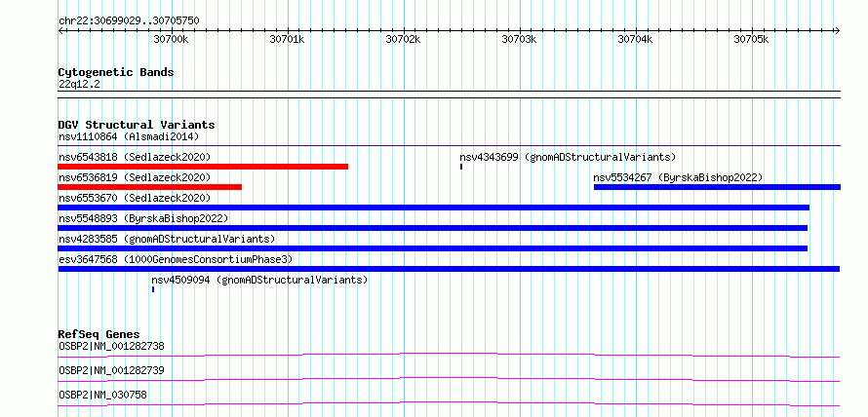Click the DGV Structural Variants track title

coord(137,125)
